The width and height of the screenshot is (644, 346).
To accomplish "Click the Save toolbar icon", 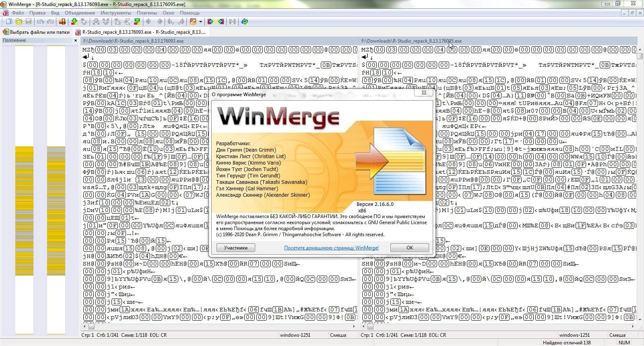I will tap(29, 22).
